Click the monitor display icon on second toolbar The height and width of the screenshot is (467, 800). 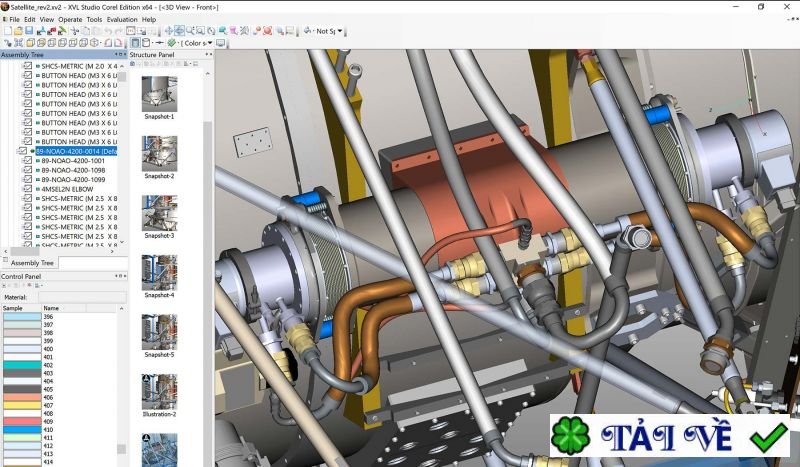tap(221, 44)
